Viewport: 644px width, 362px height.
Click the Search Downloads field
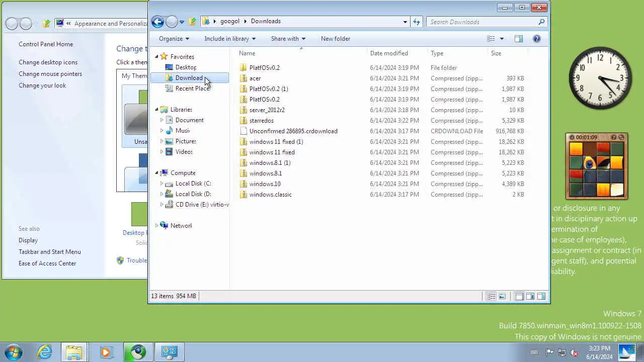point(487,22)
